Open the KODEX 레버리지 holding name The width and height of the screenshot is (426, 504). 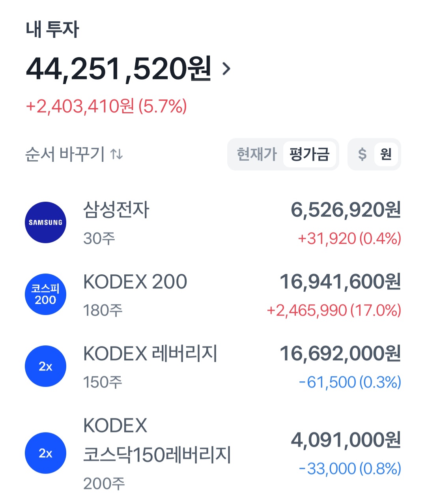pos(150,353)
